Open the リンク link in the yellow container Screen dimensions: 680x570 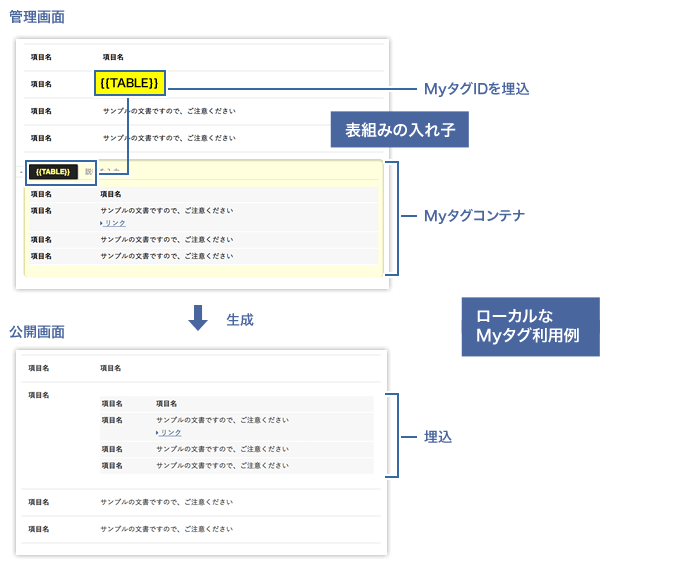click(114, 223)
